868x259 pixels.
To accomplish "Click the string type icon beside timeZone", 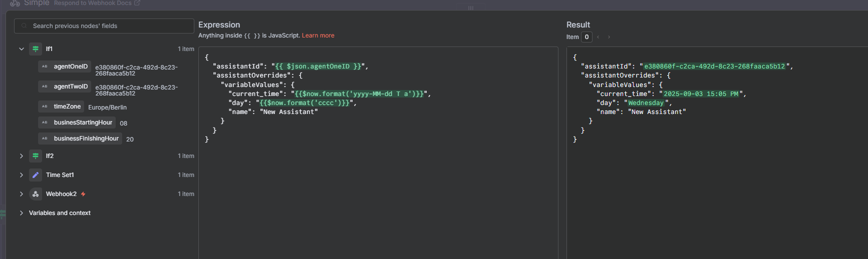I will point(45,106).
